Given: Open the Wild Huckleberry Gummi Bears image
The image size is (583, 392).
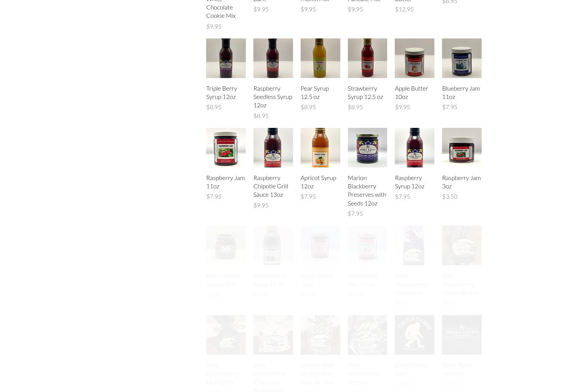Looking at the screenshot, I should tap(462, 245).
